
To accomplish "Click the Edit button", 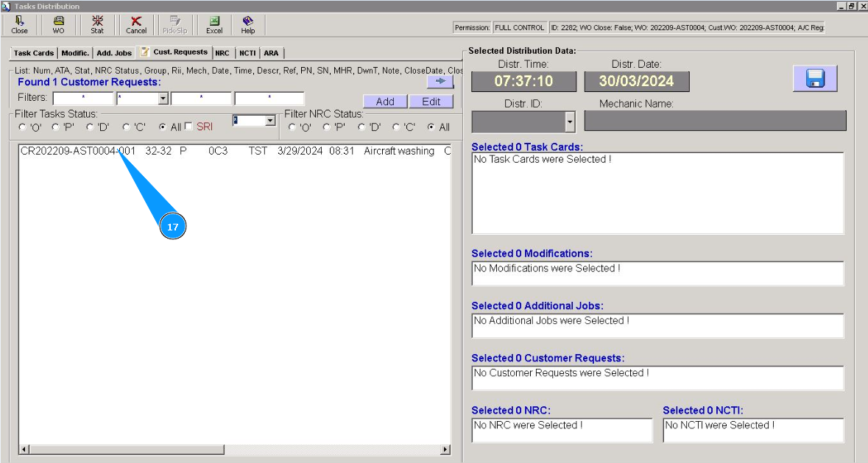I will [431, 102].
